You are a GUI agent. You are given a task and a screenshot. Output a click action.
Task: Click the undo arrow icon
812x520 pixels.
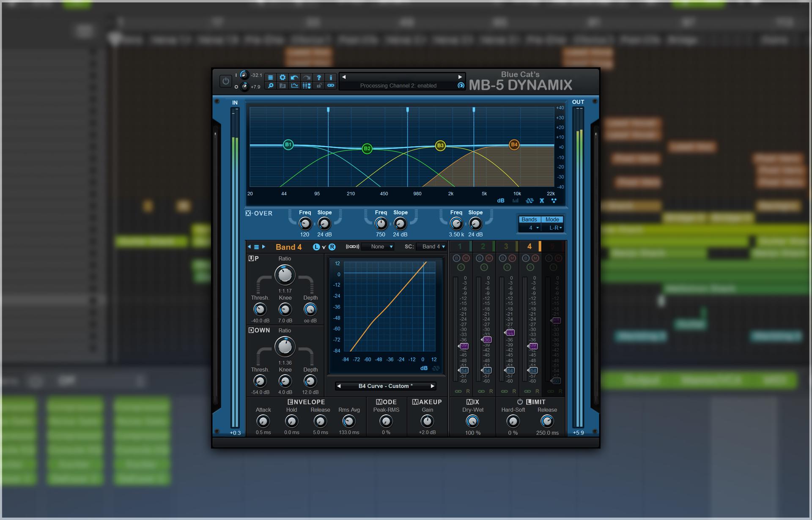pos(295,77)
